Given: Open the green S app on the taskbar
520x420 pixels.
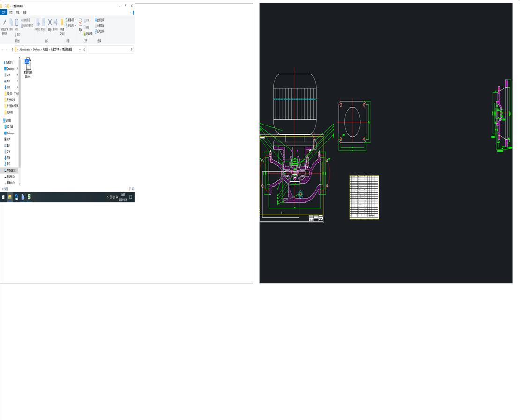Looking at the screenshot, I should (x=29, y=197).
